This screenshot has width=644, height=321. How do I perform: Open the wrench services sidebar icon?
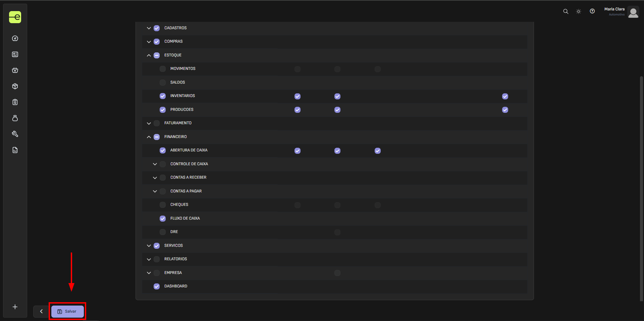(15, 134)
